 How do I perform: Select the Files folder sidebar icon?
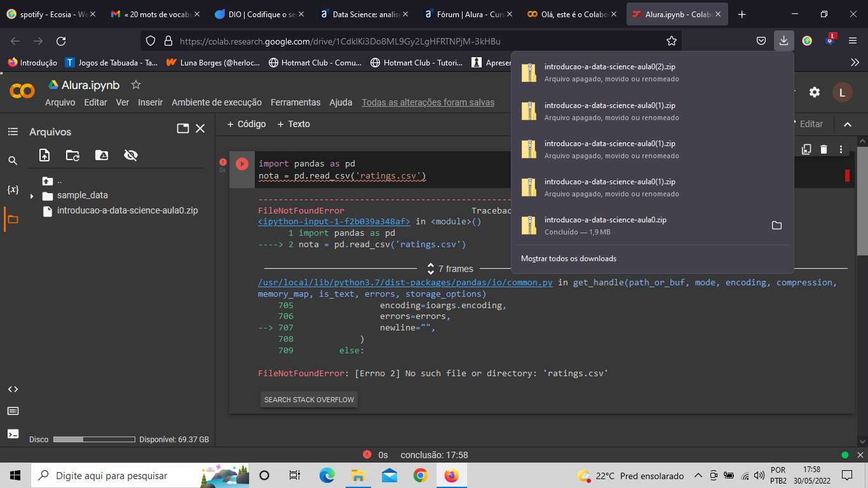click(x=13, y=219)
